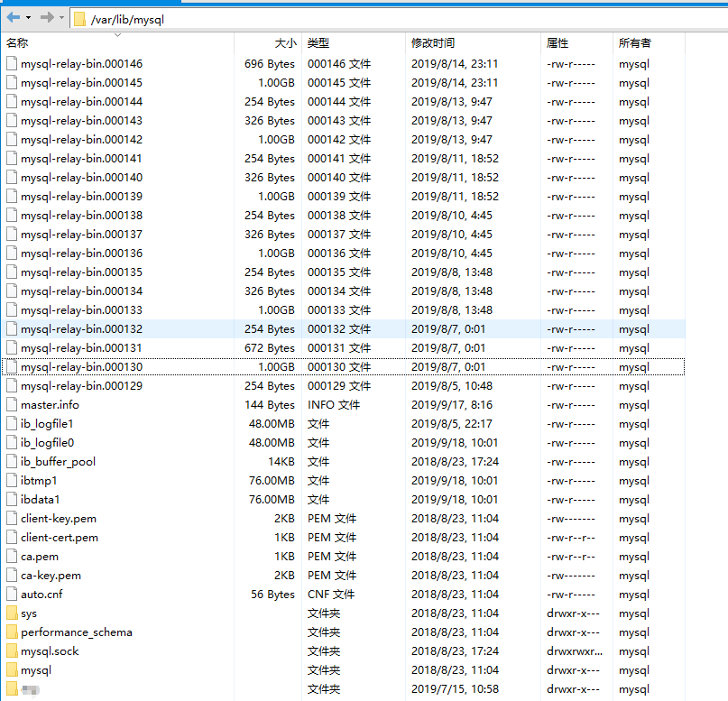Select file icon of ca.pem
The image size is (728, 701).
pos(12,556)
